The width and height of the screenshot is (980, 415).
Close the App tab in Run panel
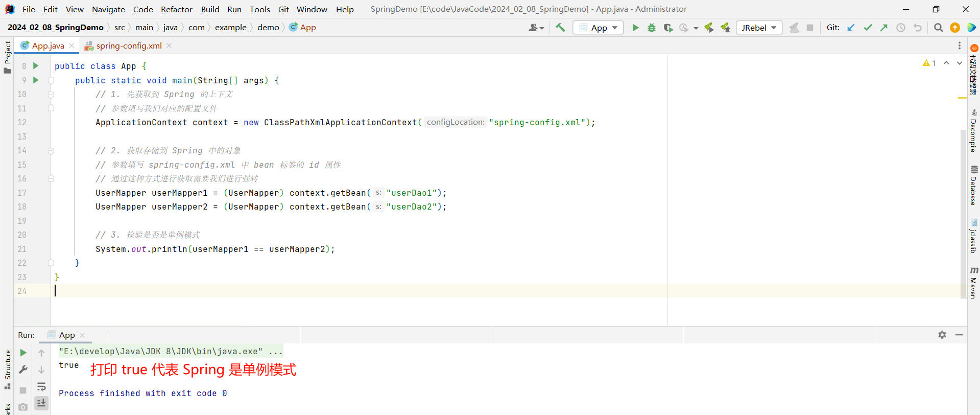82,335
